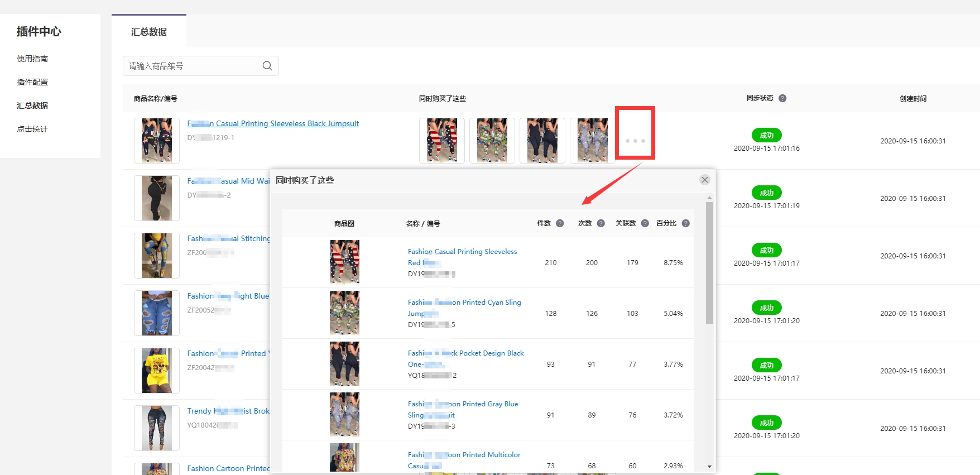
Task: Click help icon beside 次数 column
Action: tap(601, 223)
